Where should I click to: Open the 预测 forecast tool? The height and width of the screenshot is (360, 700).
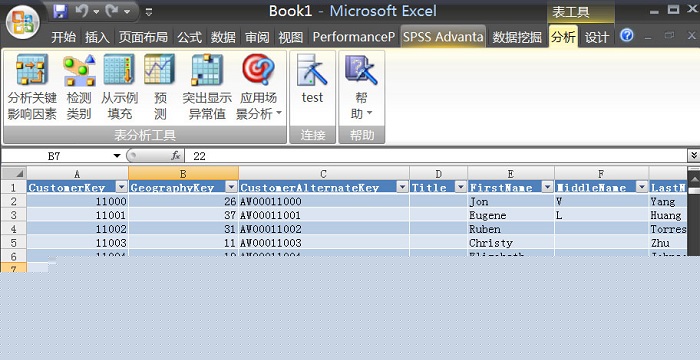click(x=160, y=87)
